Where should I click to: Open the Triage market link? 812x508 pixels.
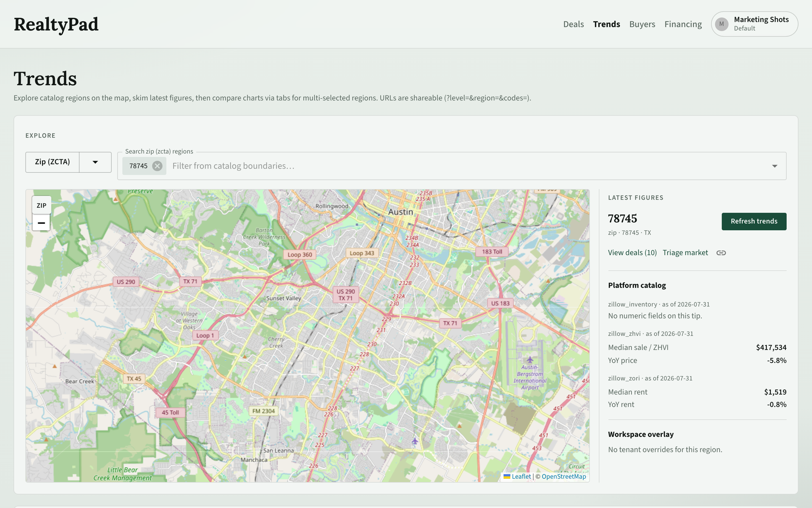[x=685, y=253]
